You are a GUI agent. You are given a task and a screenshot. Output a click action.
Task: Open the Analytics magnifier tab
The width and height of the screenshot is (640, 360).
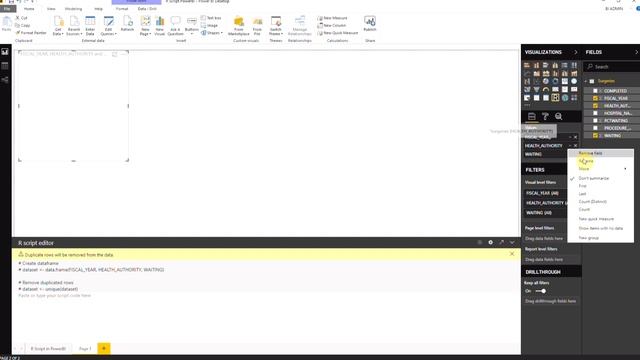click(558, 117)
